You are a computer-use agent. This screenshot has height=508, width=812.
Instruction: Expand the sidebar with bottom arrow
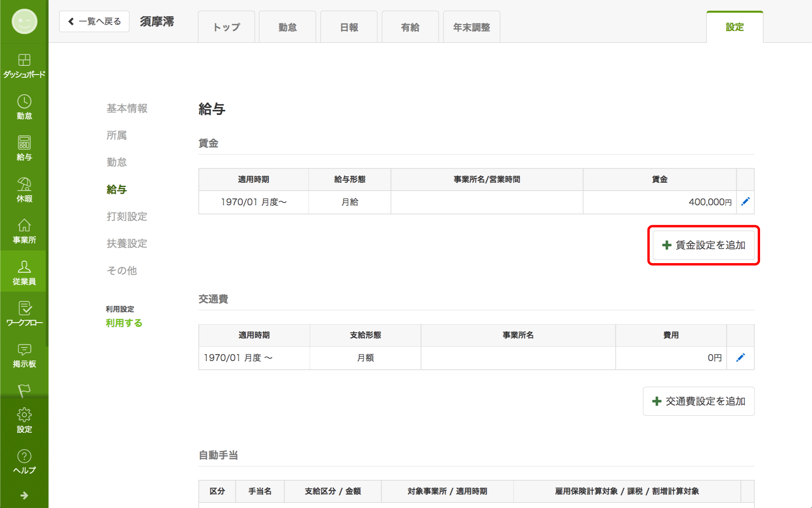coord(24,495)
